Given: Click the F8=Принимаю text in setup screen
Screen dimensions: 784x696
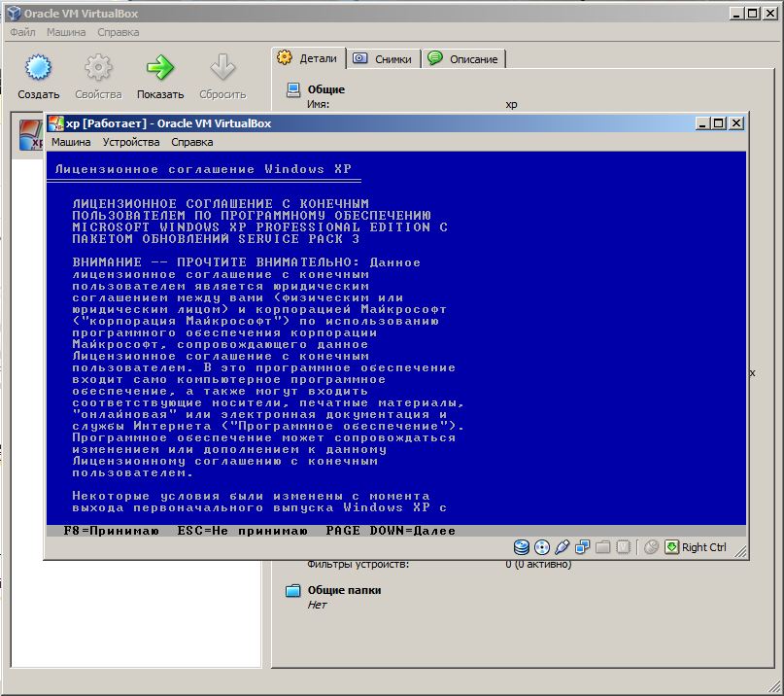Looking at the screenshot, I should pyautogui.click(x=112, y=531).
